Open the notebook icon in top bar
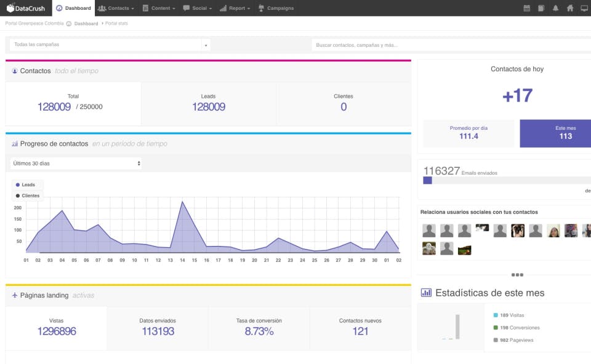 click(541, 8)
